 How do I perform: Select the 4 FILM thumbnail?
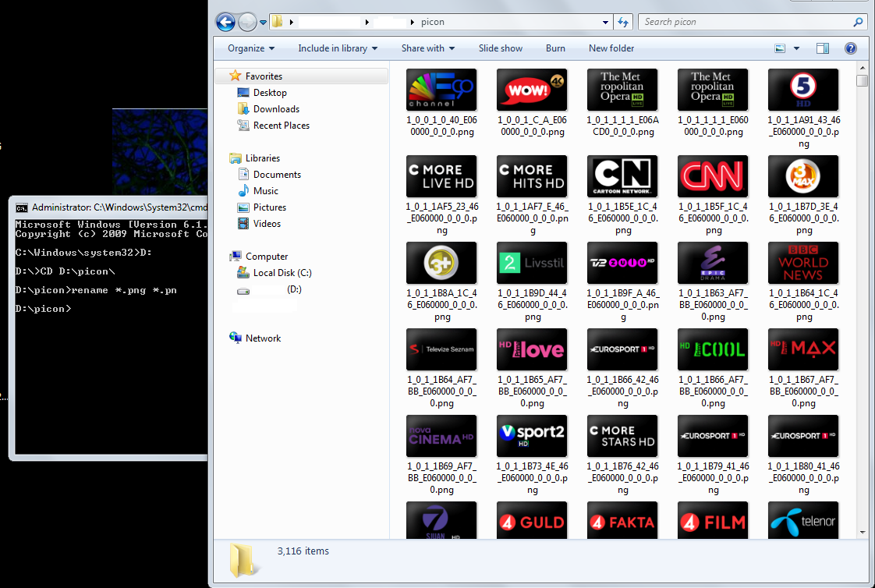713,520
